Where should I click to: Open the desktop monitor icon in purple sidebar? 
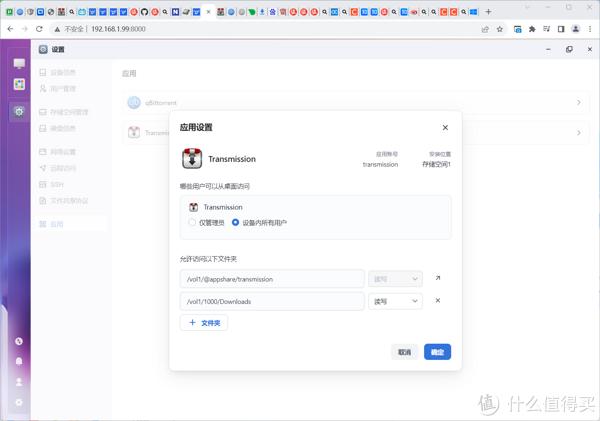pyautogui.click(x=19, y=63)
